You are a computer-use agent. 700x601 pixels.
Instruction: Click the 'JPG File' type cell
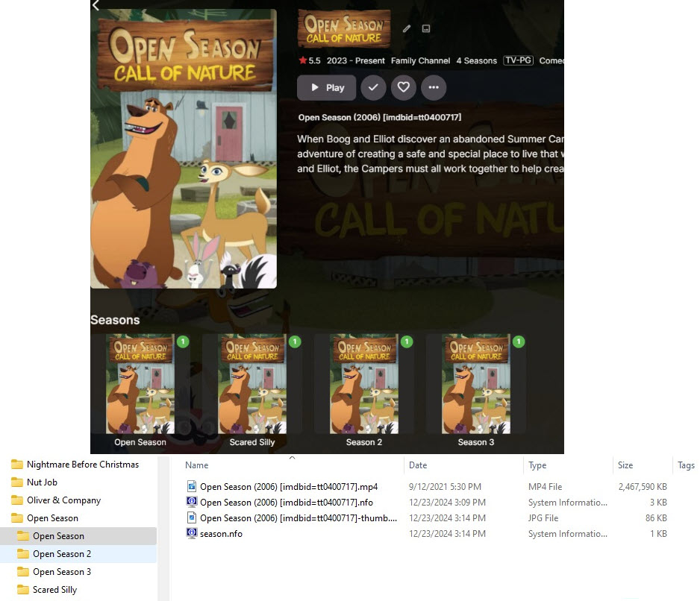click(x=543, y=518)
